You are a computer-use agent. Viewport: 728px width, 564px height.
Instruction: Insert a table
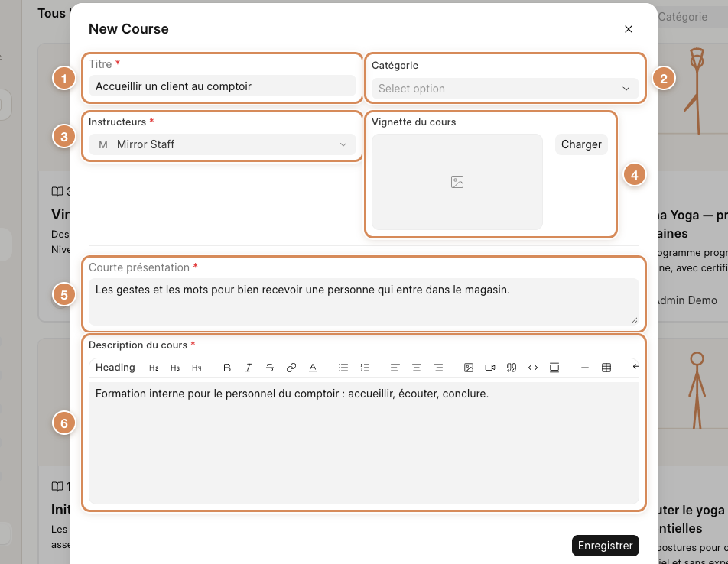606,368
